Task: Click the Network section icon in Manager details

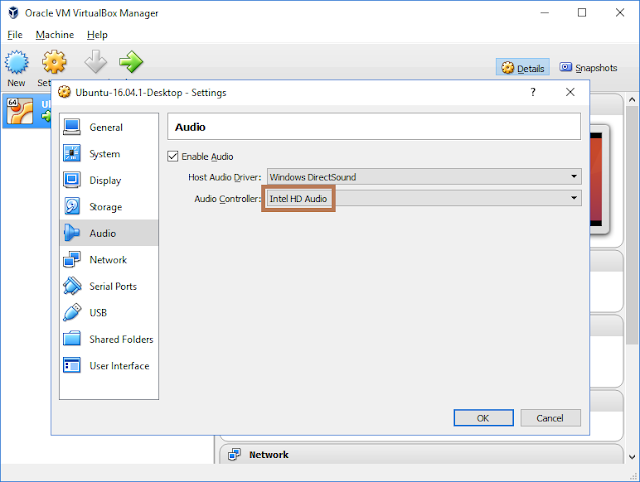Action: (234, 454)
